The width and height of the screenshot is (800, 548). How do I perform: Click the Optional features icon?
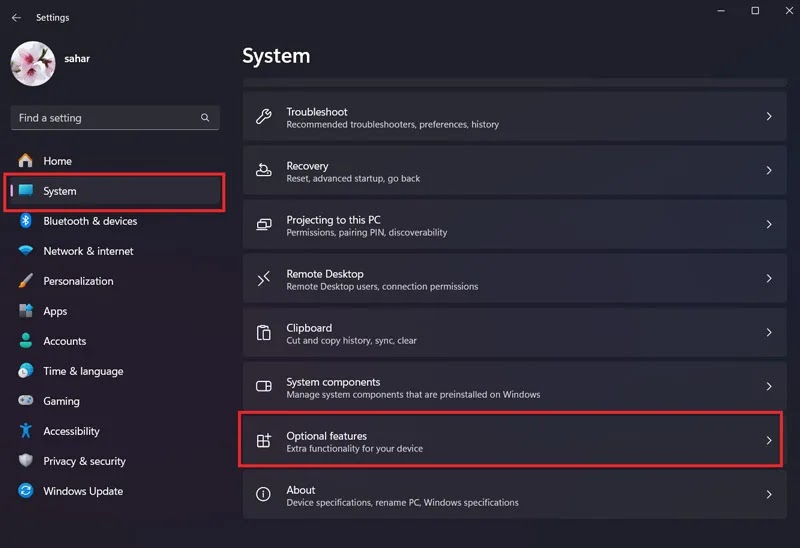coord(263,440)
